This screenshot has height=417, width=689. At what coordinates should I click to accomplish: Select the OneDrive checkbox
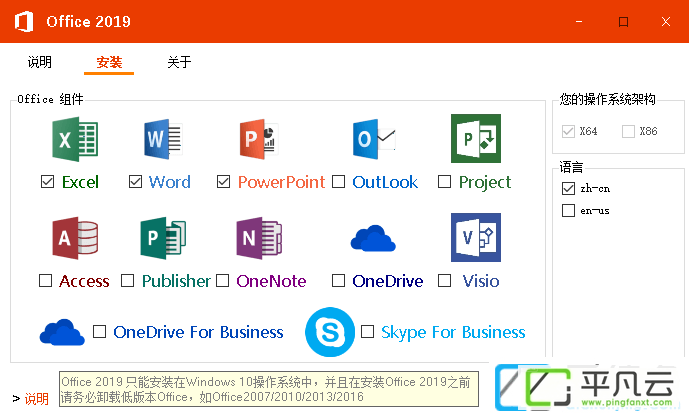338,280
